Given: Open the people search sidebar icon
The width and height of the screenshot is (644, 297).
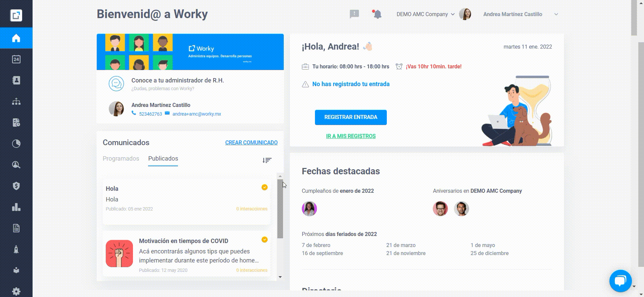Looking at the screenshot, I should tap(16, 165).
